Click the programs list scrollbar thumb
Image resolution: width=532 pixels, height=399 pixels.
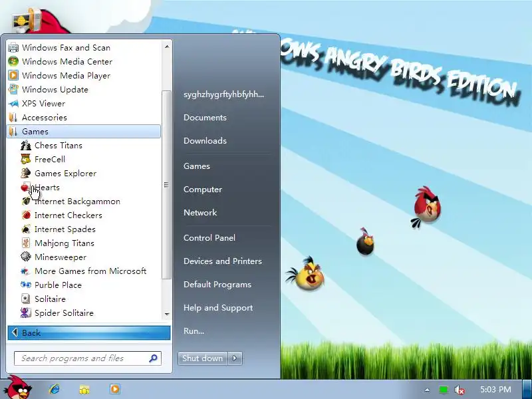click(166, 185)
